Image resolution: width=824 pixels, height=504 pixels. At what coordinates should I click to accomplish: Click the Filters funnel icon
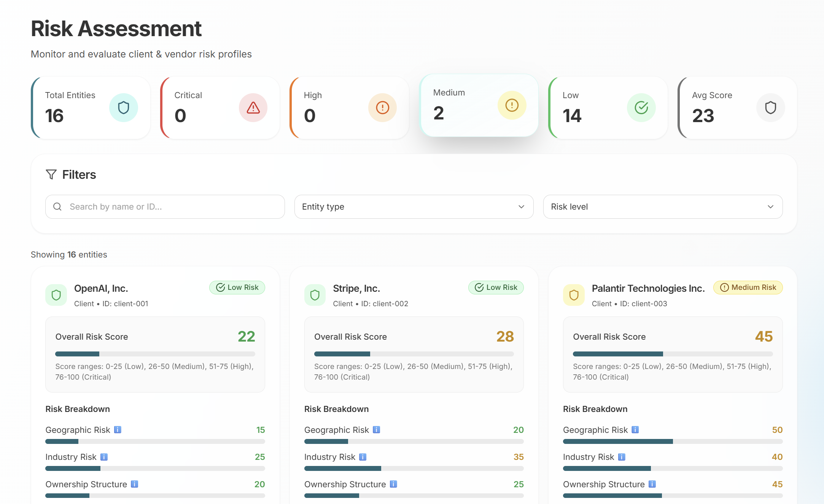click(x=51, y=175)
